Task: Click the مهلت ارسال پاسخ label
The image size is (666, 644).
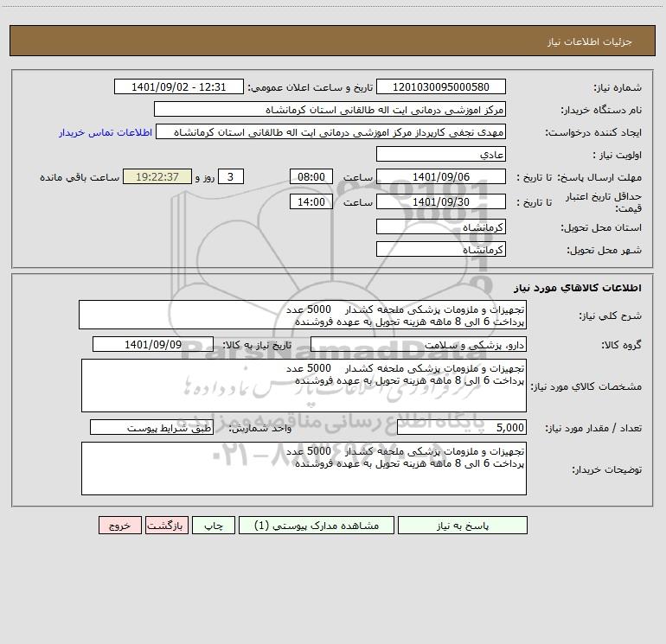Action: pos(599,177)
